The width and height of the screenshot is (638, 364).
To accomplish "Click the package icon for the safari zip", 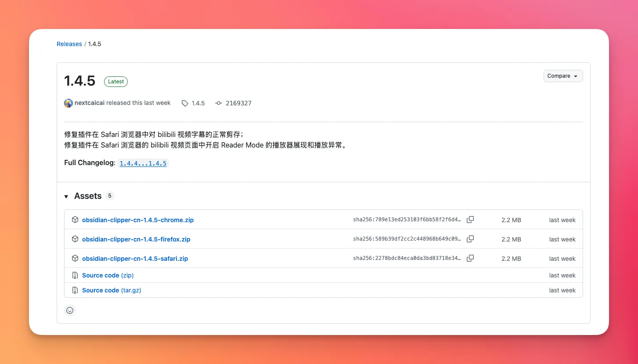I will (75, 258).
